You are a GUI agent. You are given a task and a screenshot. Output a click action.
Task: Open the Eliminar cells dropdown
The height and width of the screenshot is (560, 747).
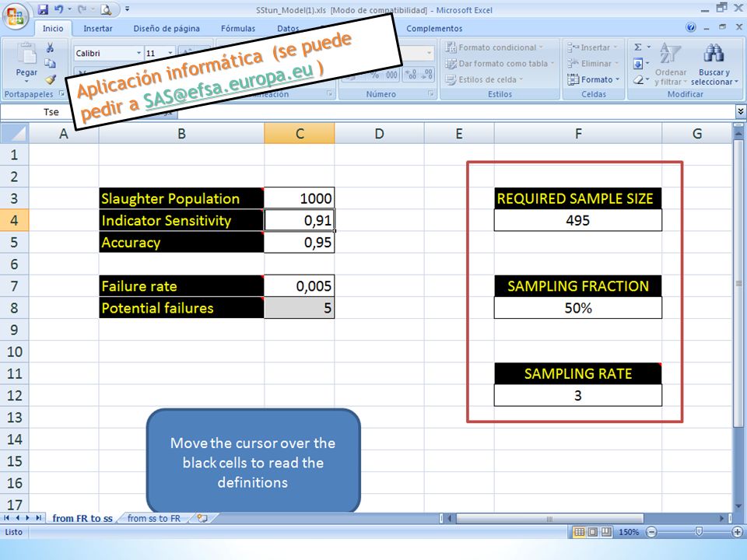pos(592,63)
